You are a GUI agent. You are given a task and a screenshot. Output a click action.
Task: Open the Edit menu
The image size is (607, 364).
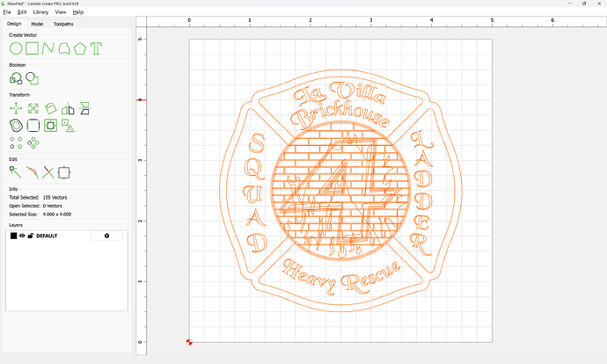[x=22, y=12]
